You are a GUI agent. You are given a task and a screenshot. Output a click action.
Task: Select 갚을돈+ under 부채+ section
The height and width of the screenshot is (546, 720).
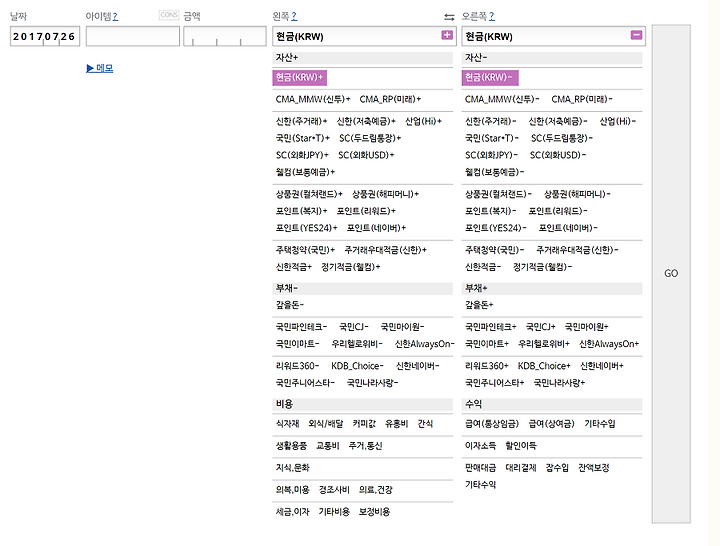[x=479, y=305]
